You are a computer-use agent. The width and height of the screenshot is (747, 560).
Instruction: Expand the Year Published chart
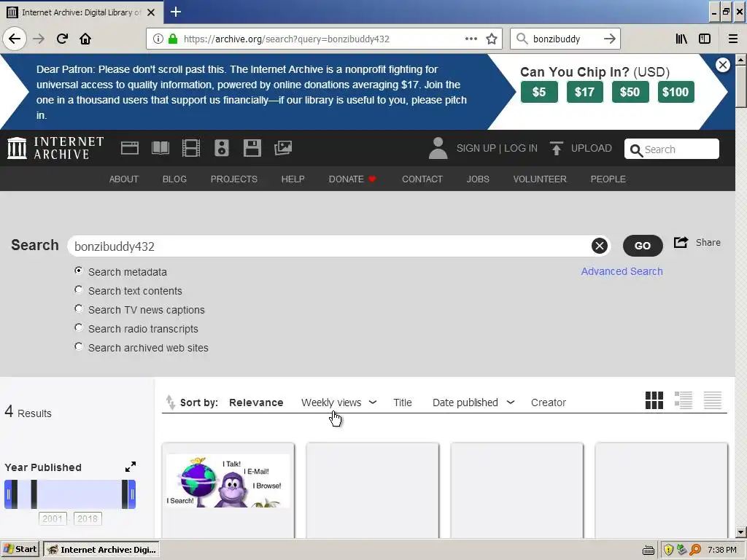(131, 467)
